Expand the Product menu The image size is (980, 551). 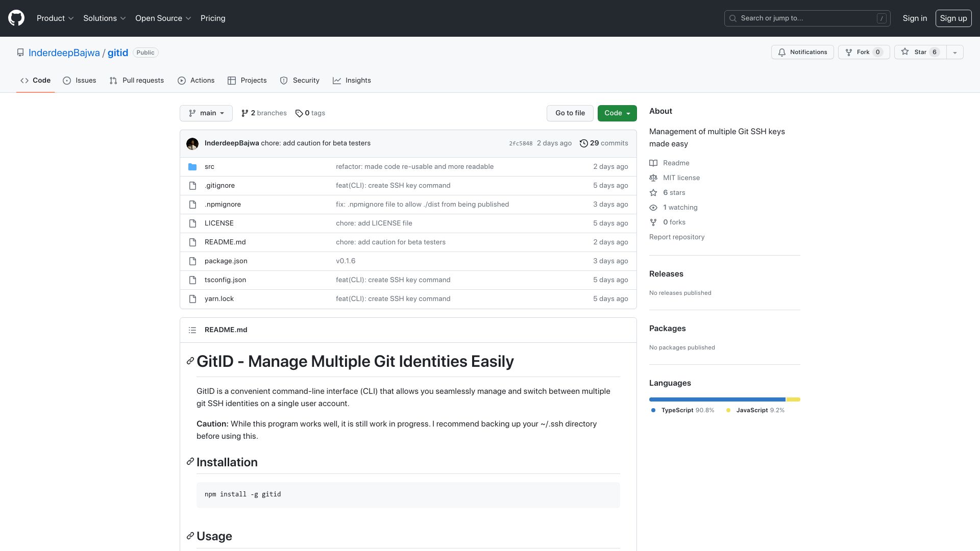[55, 18]
